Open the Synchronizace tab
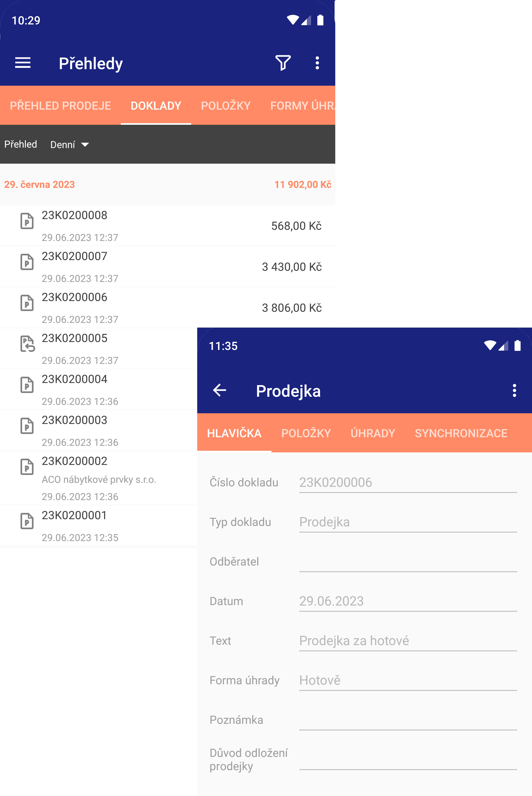 point(461,433)
